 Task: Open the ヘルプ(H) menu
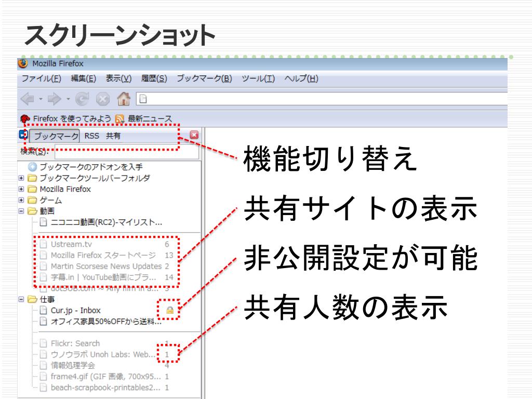tap(301, 78)
